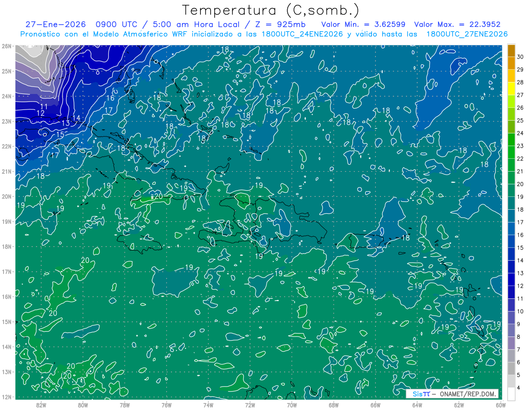Click color scale label 10
532x411 pixels.
coord(520,311)
